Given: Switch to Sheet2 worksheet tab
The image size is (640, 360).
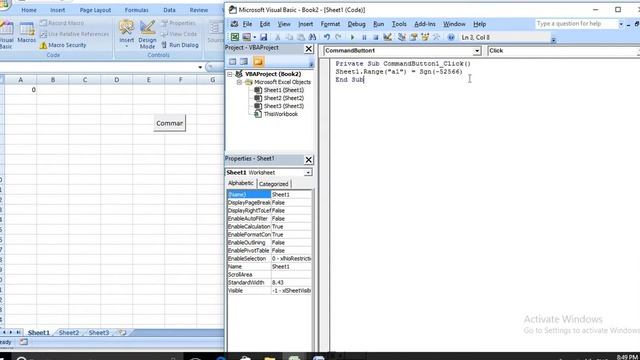Looking at the screenshot, I should [x=69, y=333].
